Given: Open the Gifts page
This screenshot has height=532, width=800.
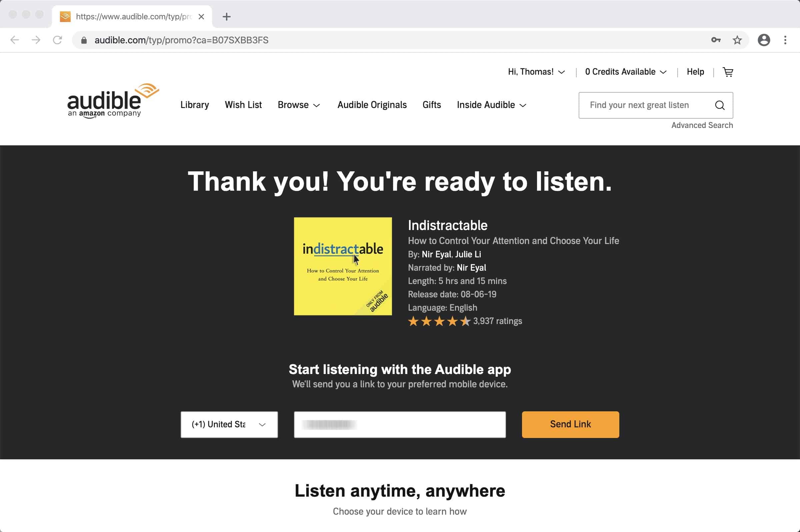Looking at the screenshot, I should click(x=432, y=105).
